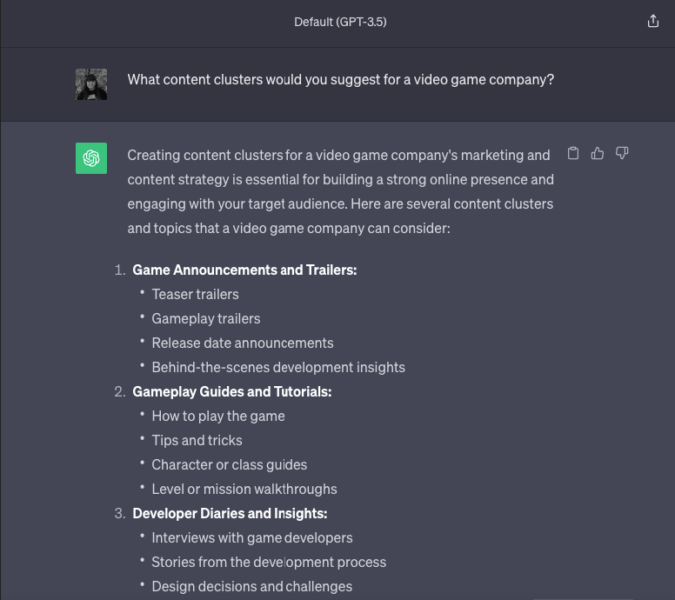
Task: Click the Default (GPT-3.5) model title
Action: 337,21
